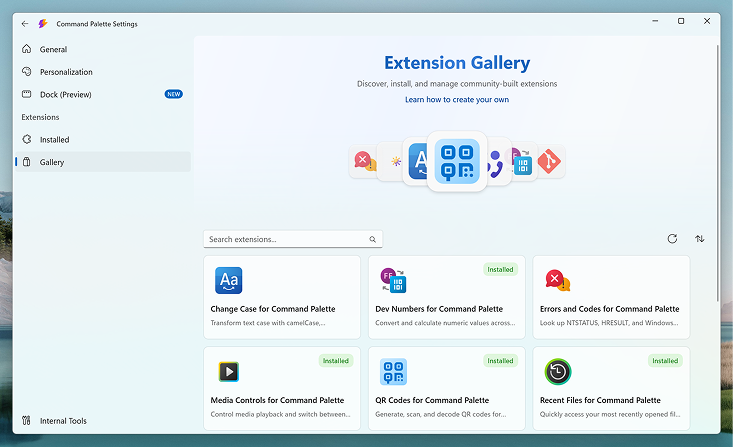Click Generate, scan, and decode description
Screen dimensions: 733x447
click(x=441, y=414)
